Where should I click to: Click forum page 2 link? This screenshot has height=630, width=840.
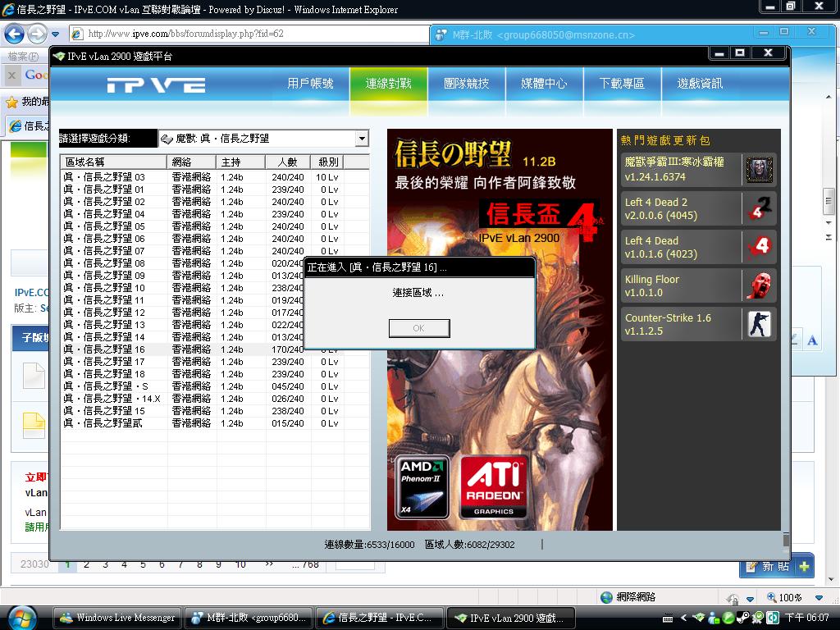pos(86,564)
